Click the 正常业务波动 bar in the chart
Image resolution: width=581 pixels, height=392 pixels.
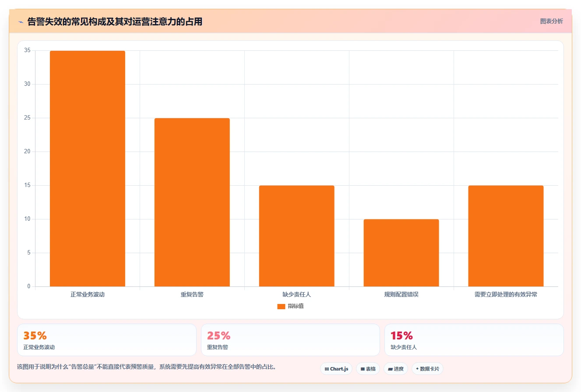(x=88, y=169)
